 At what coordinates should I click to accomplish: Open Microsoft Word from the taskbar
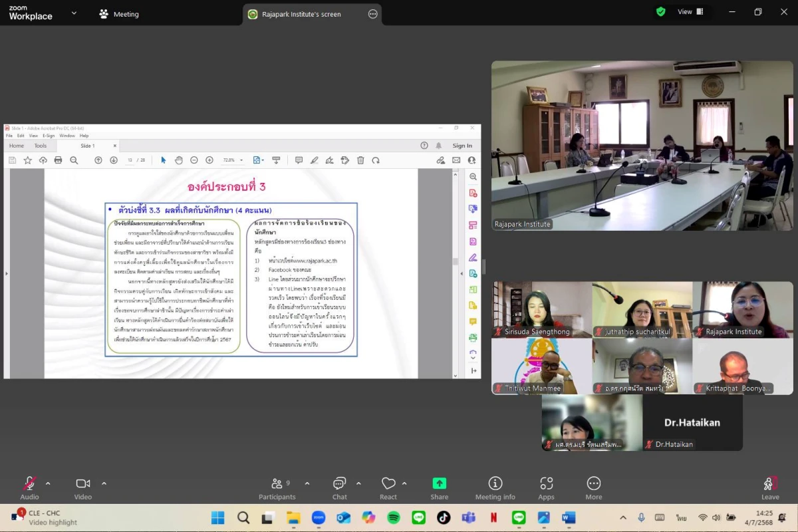(x=569, y=517)
